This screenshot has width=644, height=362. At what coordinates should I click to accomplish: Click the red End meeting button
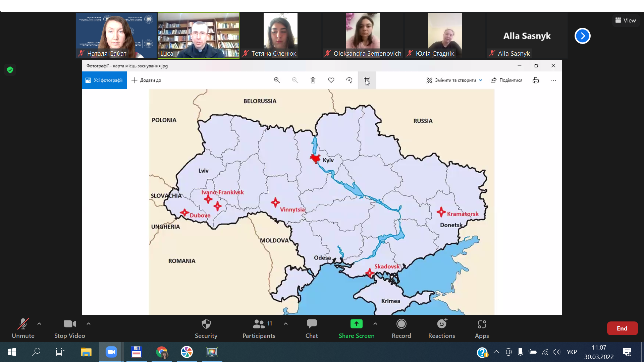click(x=622, y=328)
